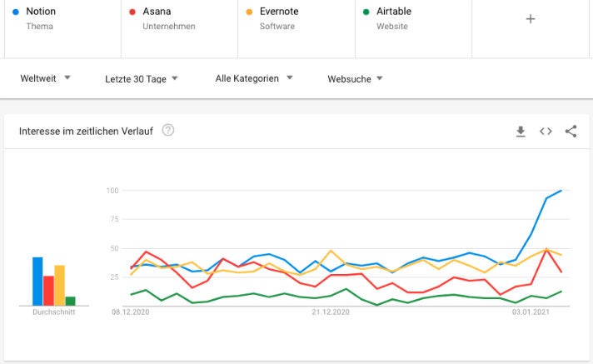
Task: Open the help question mark icon
Action: [168, 130]
